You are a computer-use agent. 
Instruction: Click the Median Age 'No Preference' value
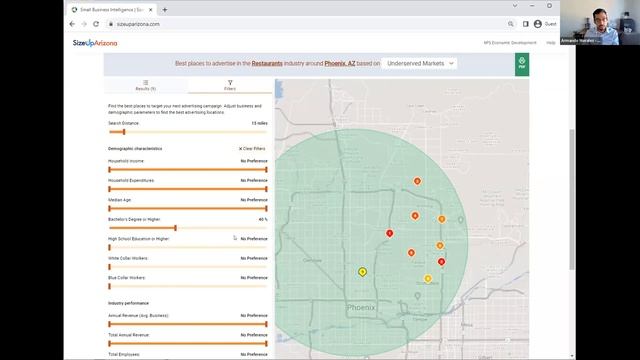[254, 200]
